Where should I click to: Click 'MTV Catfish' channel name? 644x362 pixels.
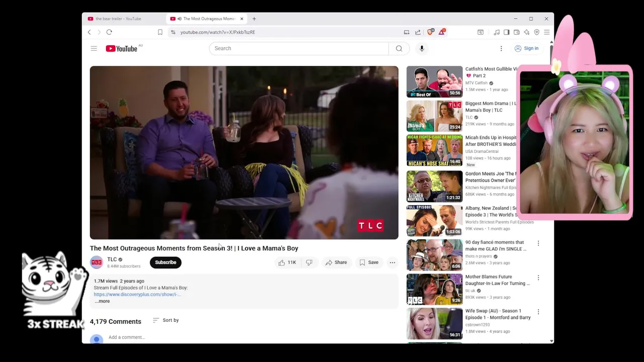(476, 83)
